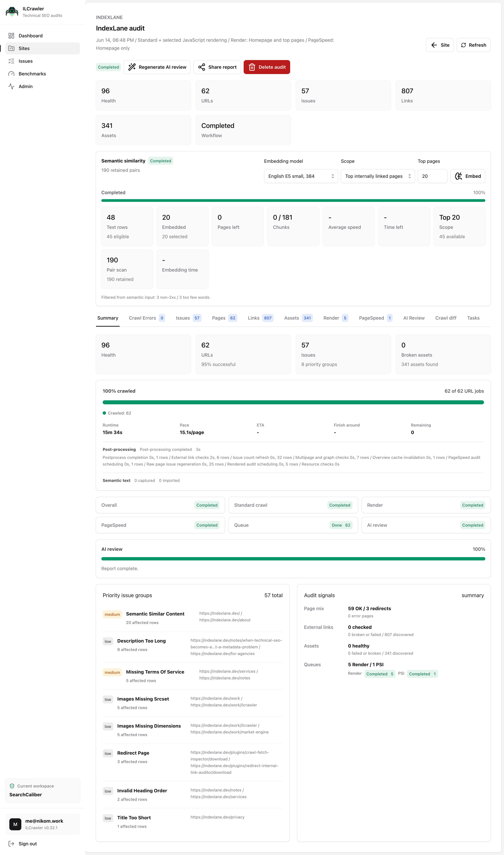Click the '190 retained pairs' text
504x855 pixels.
(x=120, y=170)
